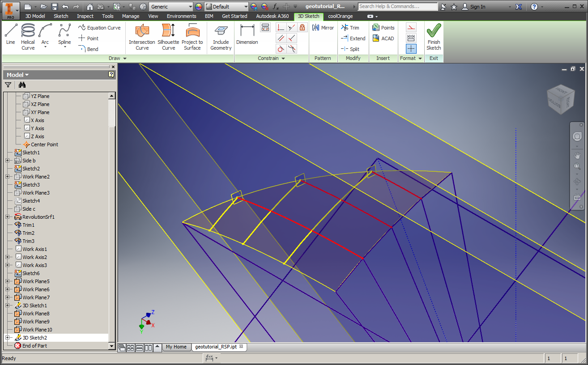
Task: Click the Home view icon in toolbar
Action: [x=89, y=7]
